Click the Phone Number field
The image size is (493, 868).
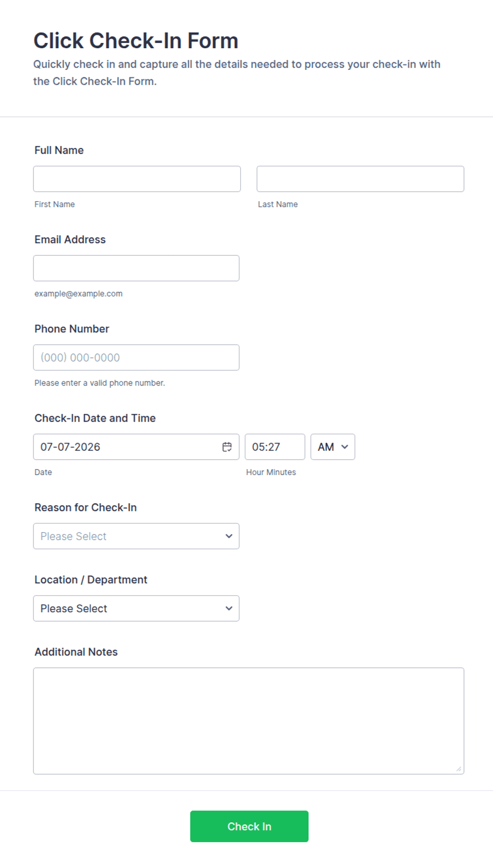[136, 357]
